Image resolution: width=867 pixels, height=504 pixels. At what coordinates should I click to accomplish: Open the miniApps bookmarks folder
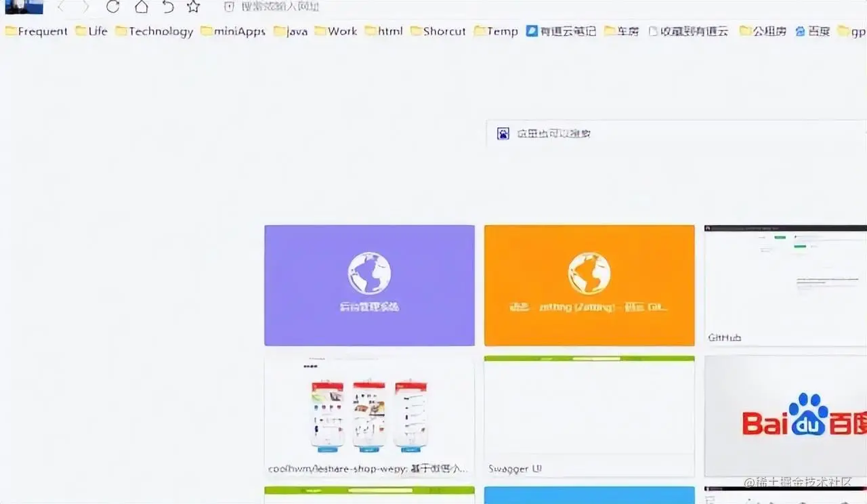[x=233, y=31]
